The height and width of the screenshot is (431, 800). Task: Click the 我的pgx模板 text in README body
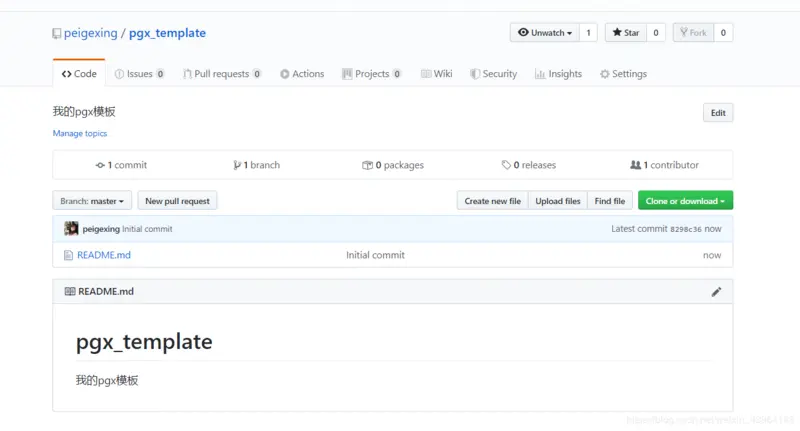(x=107, y=381)
